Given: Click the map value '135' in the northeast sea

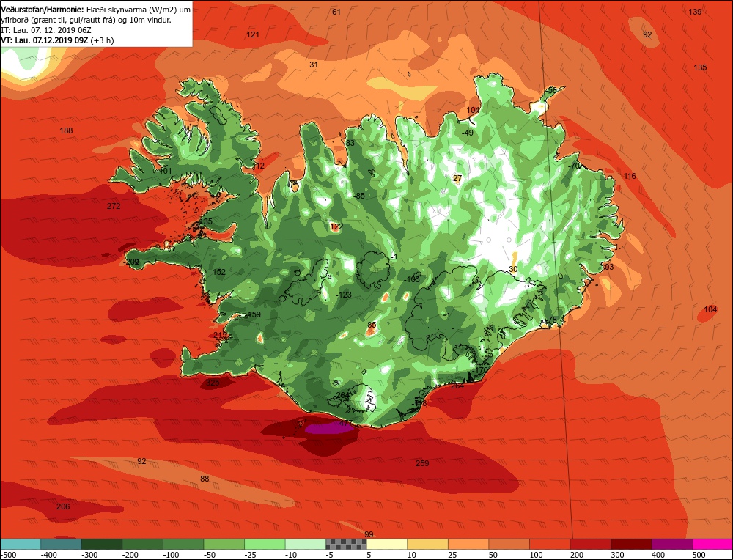Looking at the screenshot, I should pos(700,67).
